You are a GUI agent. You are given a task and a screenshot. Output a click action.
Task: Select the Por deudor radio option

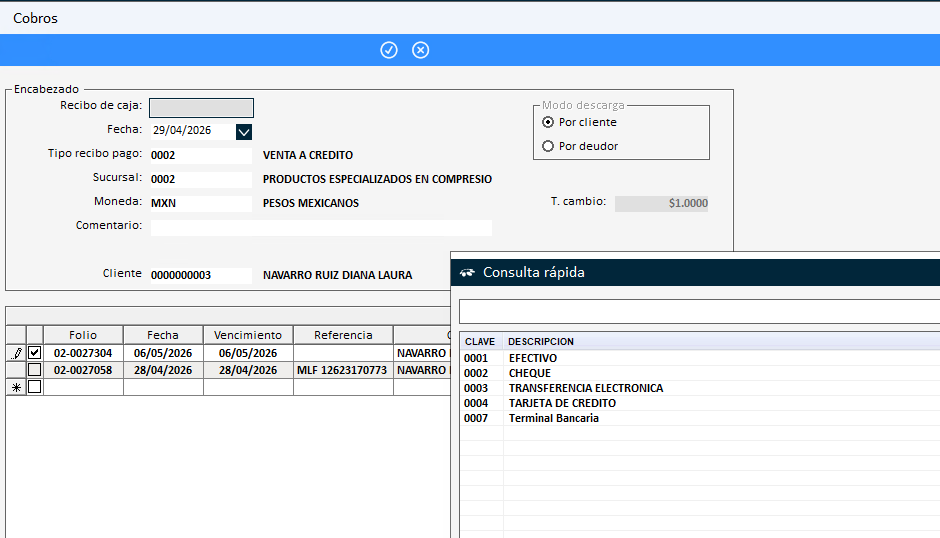547,146
